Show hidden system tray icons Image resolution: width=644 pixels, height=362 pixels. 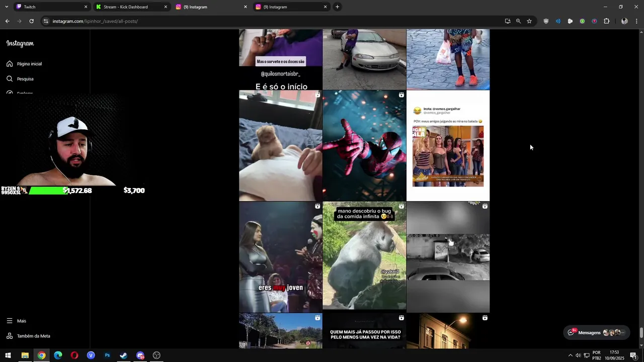[x=570, y=355]
